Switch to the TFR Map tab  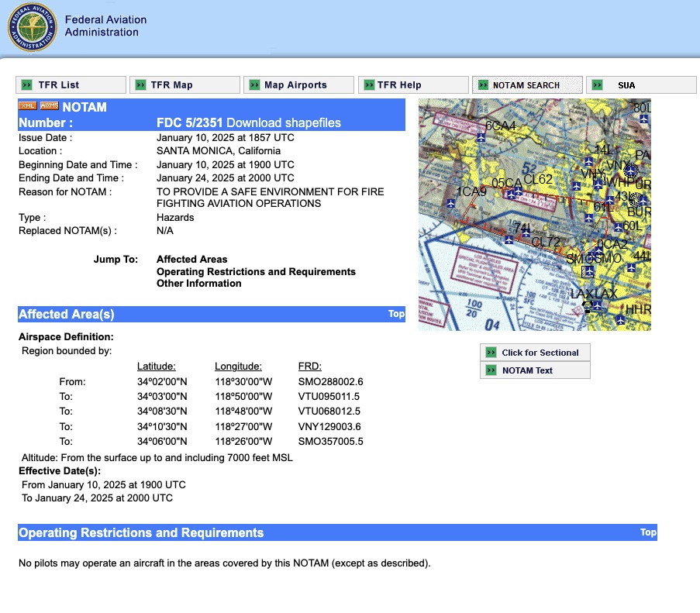[184, 85]
